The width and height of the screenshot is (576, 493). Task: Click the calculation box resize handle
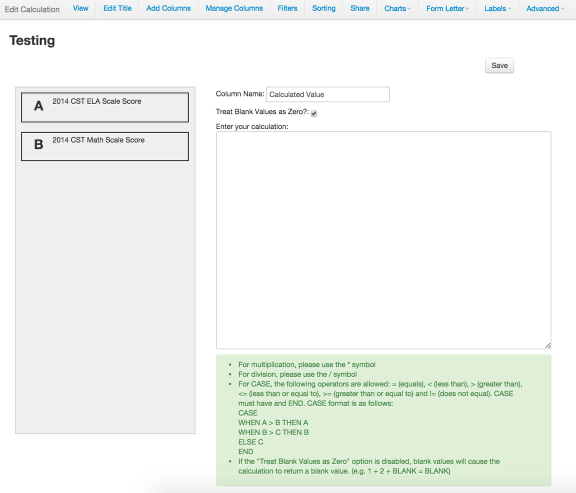click(x=548, y=345)
